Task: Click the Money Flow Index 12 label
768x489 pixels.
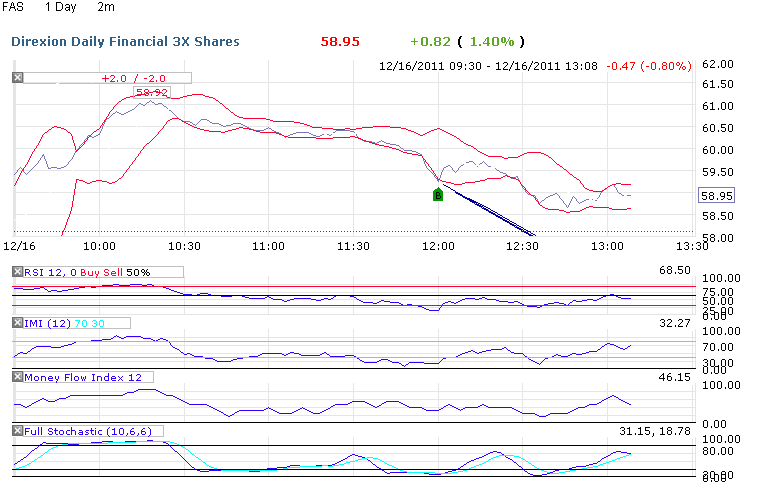Action: (x=83, y=377)
